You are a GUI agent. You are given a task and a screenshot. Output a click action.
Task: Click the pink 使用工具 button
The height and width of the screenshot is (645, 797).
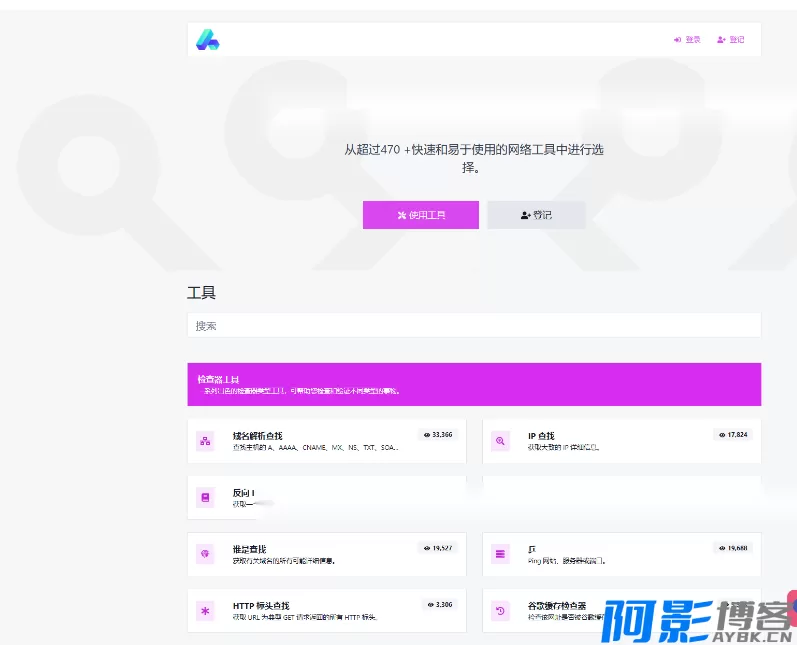tap(420, 215)
